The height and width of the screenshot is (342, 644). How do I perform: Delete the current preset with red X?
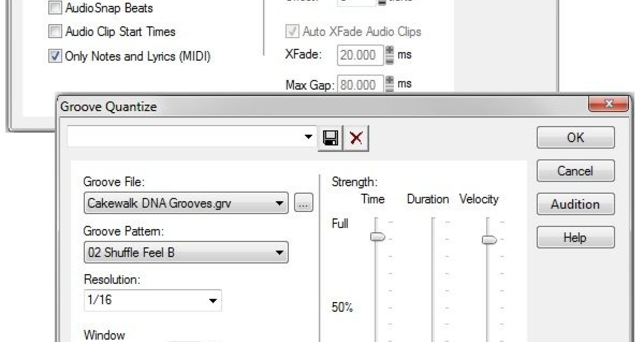[x=356, y=138]
